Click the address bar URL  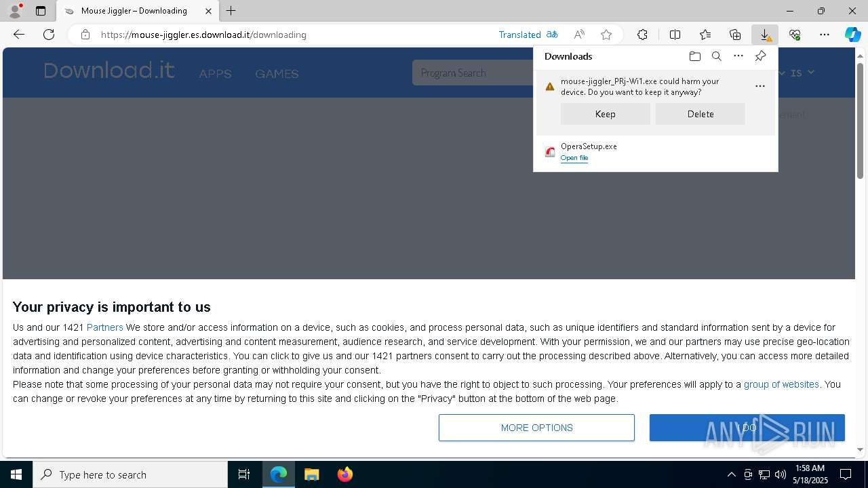[203, 35]
